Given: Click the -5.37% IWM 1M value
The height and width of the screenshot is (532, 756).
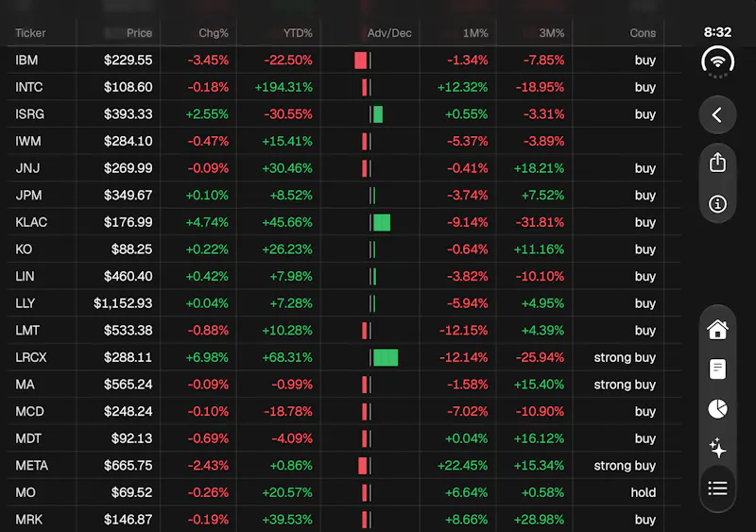Looking at the screenshot, I should [467, 141].
